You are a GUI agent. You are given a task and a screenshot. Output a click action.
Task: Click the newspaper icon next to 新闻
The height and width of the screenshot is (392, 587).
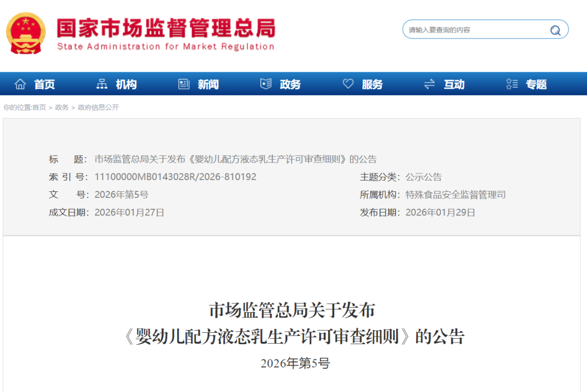click(183, 84)
